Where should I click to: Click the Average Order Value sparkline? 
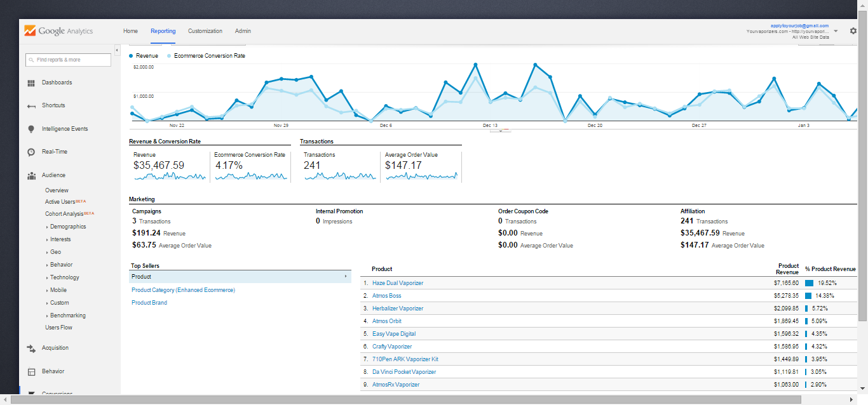tap(421, 176)
